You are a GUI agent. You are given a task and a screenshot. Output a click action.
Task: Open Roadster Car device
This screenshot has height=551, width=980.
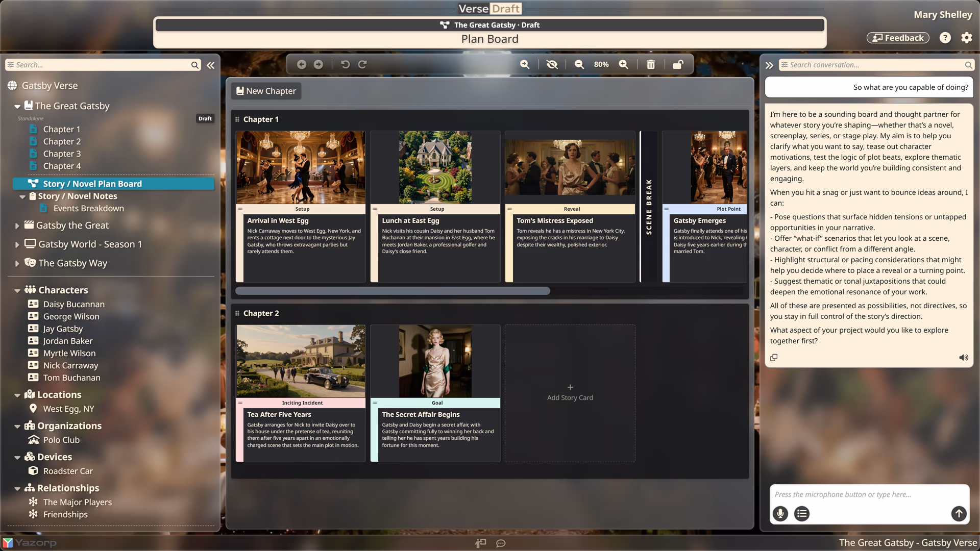68,471
